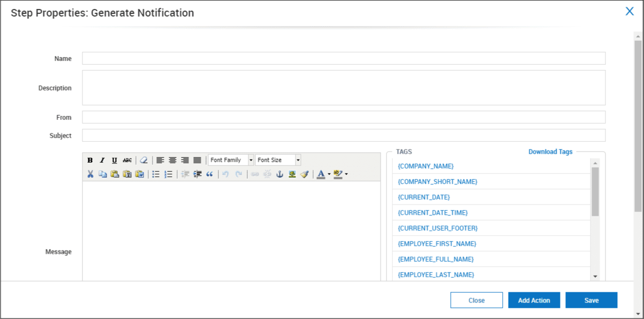Click the Redo arrow

(x=238, y=174)
